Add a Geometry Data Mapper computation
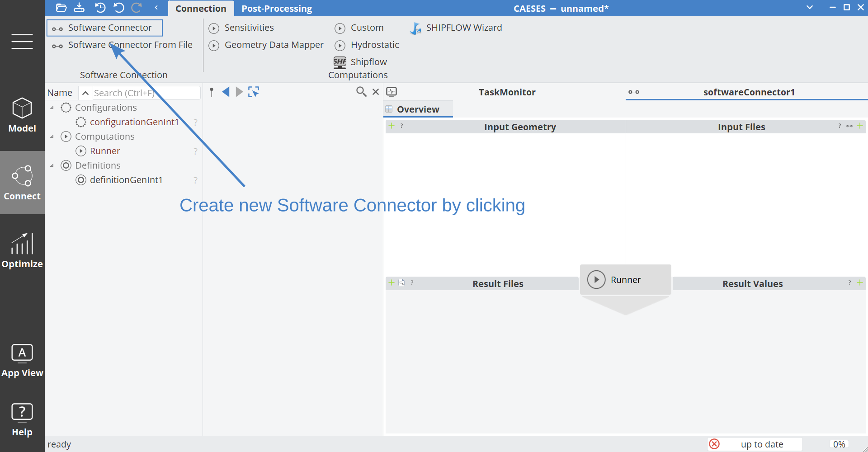The height and width of the screenshot is (452, 868). [266, 45]
